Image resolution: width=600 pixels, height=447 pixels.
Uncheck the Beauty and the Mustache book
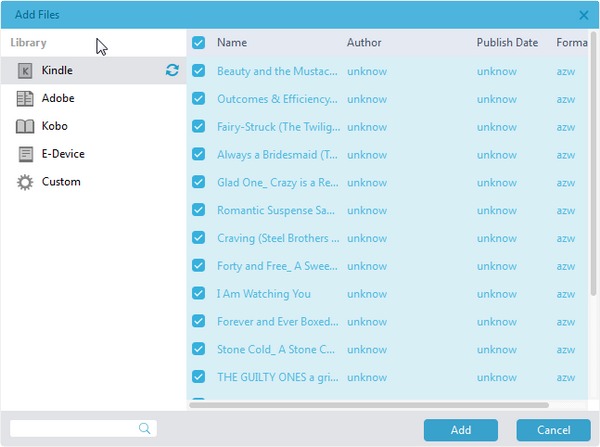198,71
